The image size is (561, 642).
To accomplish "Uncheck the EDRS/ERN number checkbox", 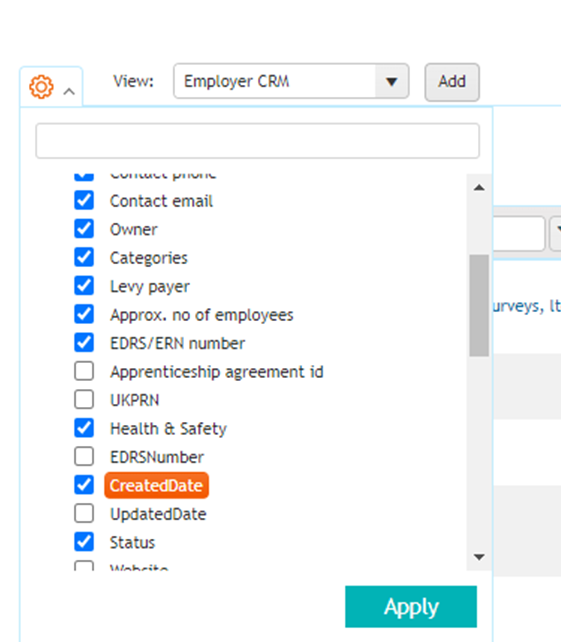I will [84, 342].
